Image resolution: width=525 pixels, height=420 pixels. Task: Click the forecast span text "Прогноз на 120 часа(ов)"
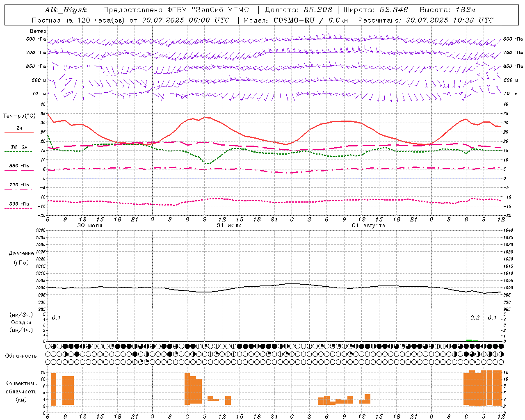pos(78,20)
